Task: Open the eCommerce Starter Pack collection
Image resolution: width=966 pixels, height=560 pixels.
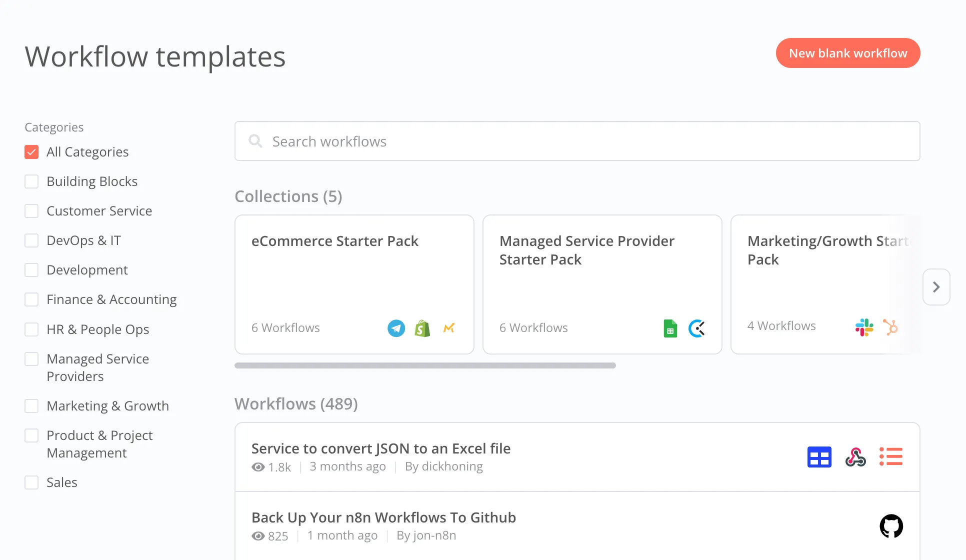Action: (x=334, y=241)
